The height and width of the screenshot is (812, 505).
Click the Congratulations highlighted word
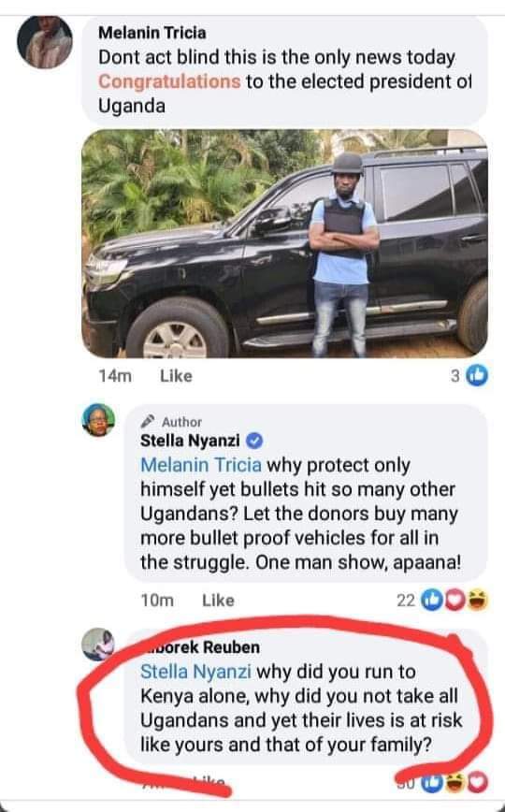(169, 81)
